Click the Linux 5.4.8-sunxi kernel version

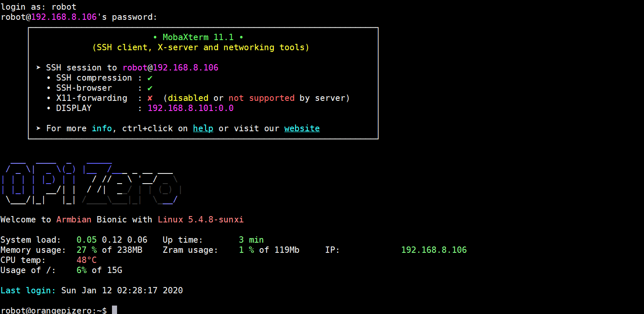point(201,219)
